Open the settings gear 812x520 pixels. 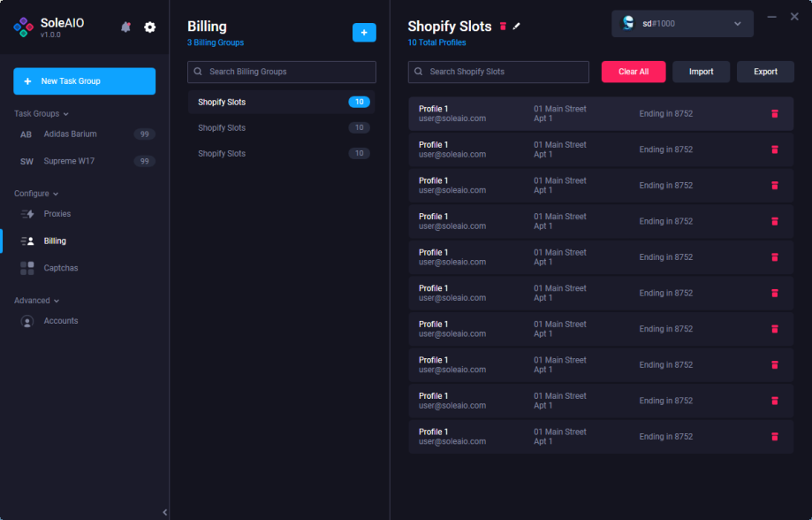(149, 27)
